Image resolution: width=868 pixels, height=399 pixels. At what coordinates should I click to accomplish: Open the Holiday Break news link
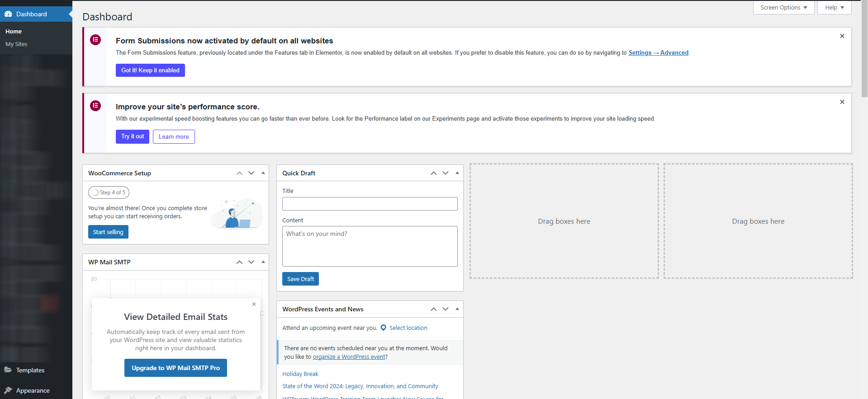pyautogui.click(x=300, y=374)
